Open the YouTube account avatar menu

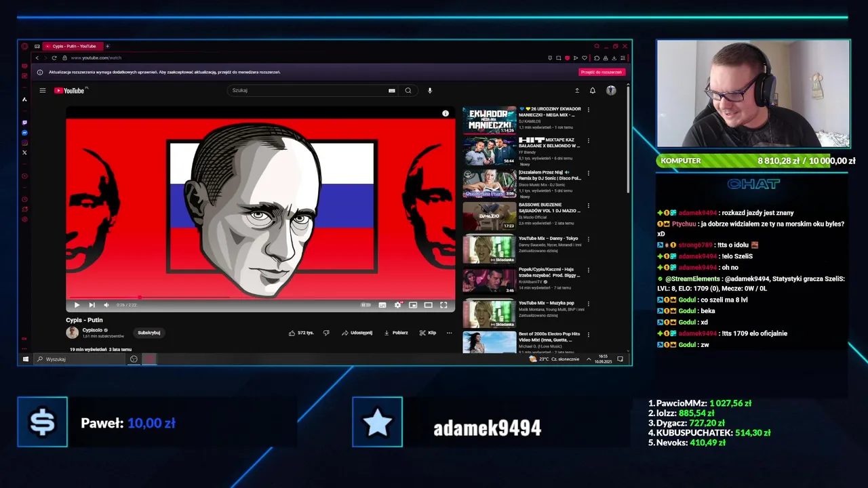(x=611, y=90)
